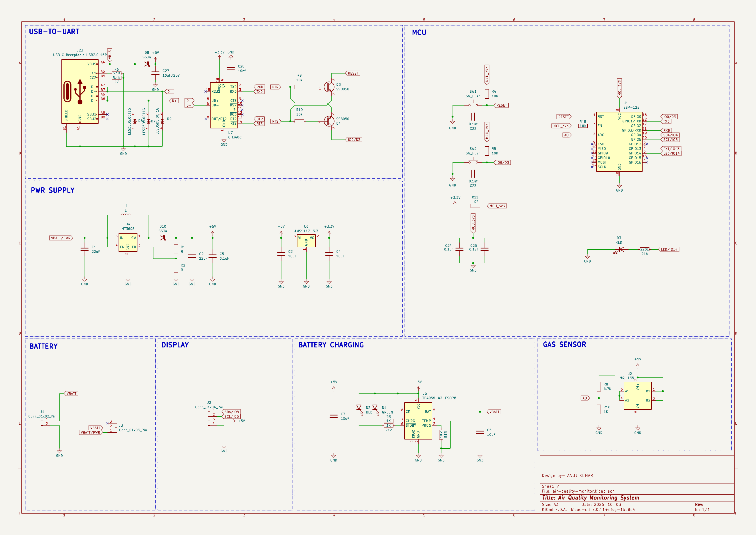
Task: Select the C27 10uF/25V capacitor symbol
Action: tap(155, 73)
